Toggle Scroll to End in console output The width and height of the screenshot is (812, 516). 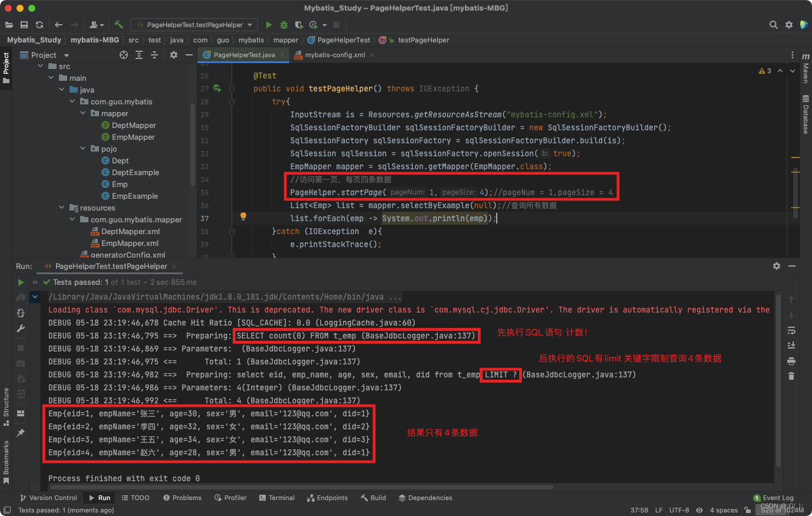point(791,346)
